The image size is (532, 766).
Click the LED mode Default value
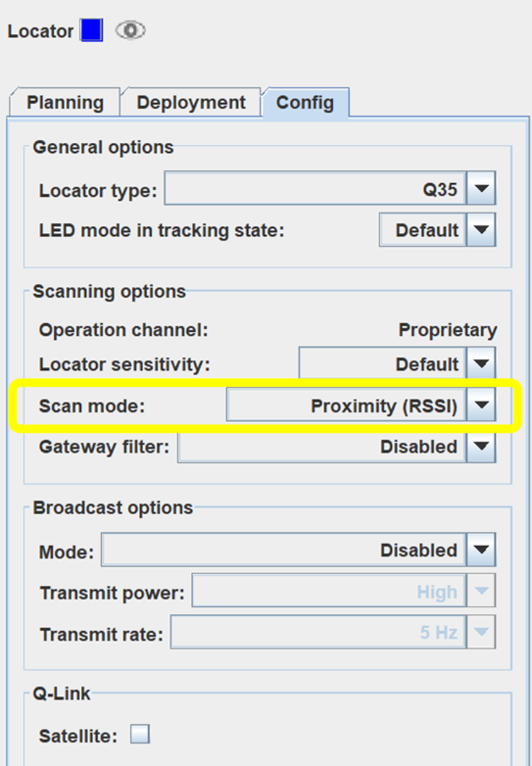click(423, 229)
